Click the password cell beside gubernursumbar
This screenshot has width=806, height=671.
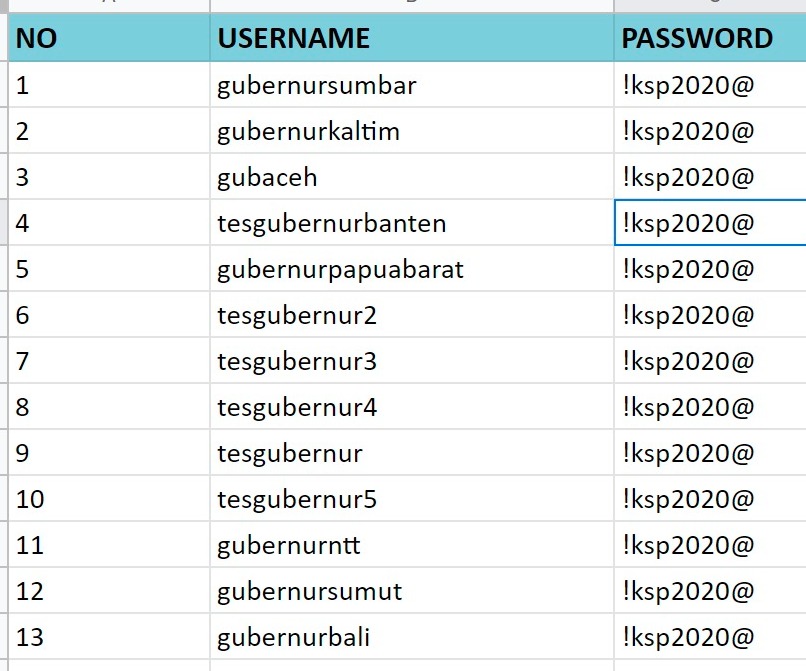[710, 85]
